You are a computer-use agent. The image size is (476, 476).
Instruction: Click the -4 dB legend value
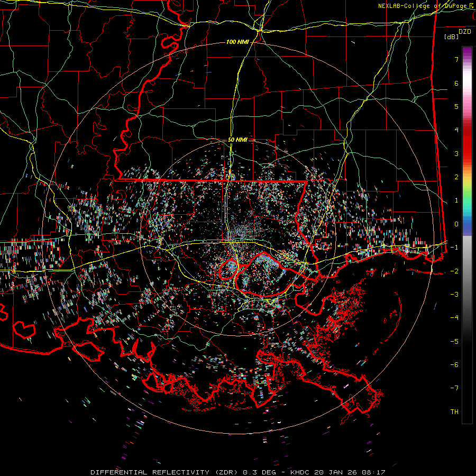(454, 318)
